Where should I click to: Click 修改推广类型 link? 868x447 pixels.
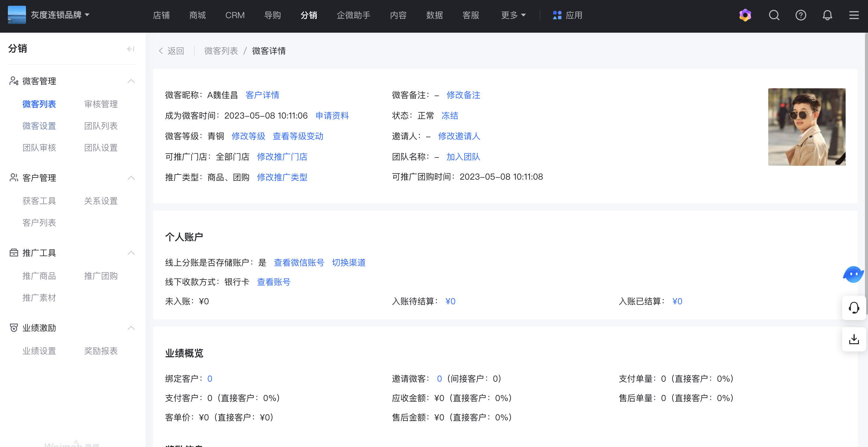tap(282, 177)
